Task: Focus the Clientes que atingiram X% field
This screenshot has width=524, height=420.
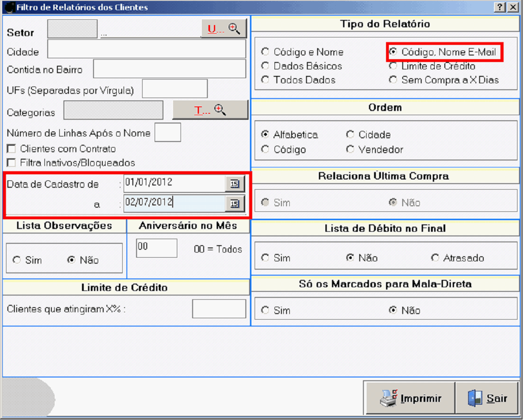Action: [x=219, y=309]
